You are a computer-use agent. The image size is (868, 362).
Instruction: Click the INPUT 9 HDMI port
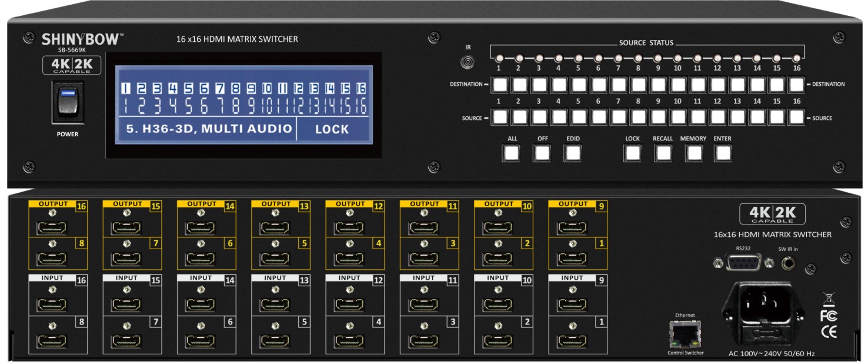point(572,304)
